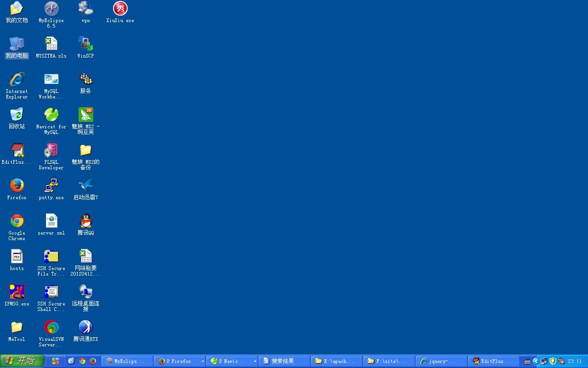Select the vpn desktop shortcut
The height and width of the screenshot is (368, 588).
(85, 12)
